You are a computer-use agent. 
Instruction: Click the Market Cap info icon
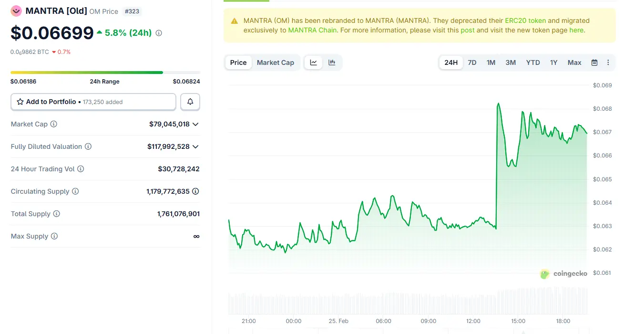[x=54, y=124]
